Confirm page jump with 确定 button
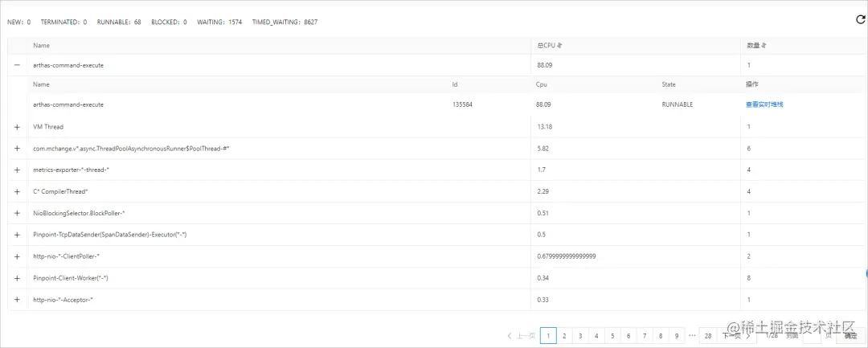The width and height of the screenshot is (868, 348). pos(851,336)
